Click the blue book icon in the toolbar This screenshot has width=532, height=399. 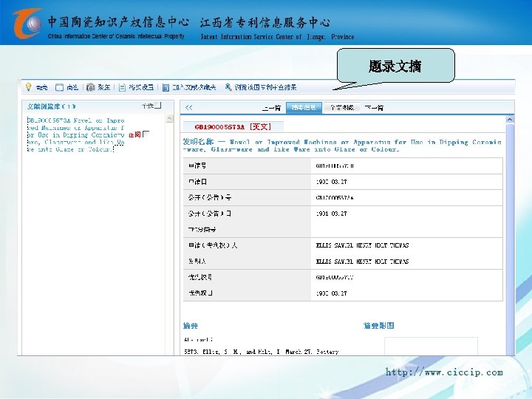[x=166, y=87]
